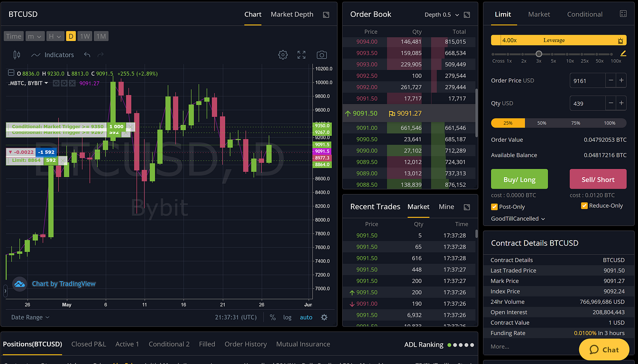638x364 pixels.
Task: Remove the .MBTC indicator
Action: (x=72, y=83)
